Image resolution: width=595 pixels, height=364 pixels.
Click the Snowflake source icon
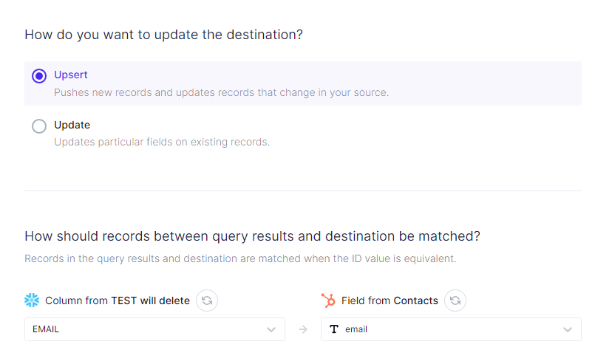coord(32,301)
